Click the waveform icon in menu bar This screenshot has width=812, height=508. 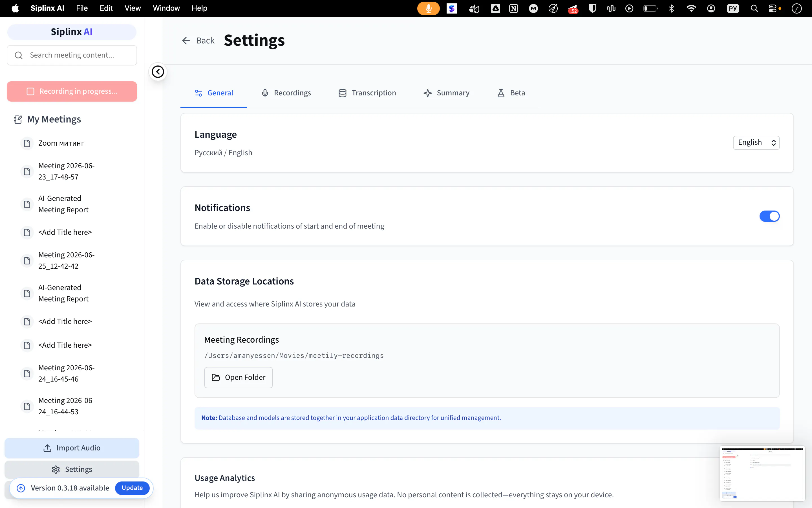click(611, 8)
